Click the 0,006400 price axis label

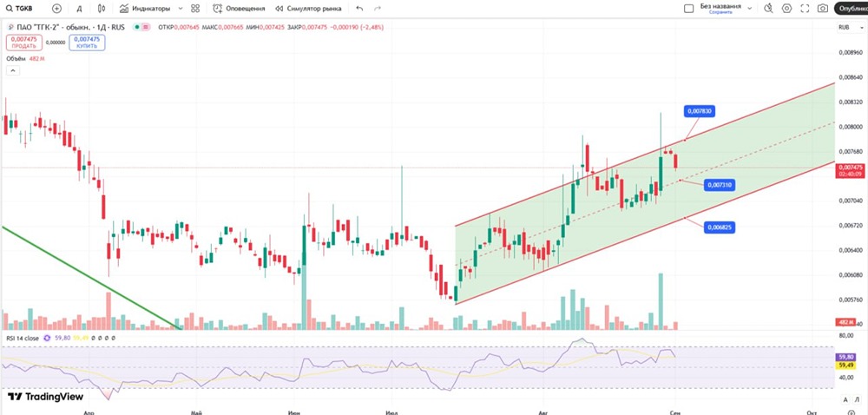[x=851, y=250]
